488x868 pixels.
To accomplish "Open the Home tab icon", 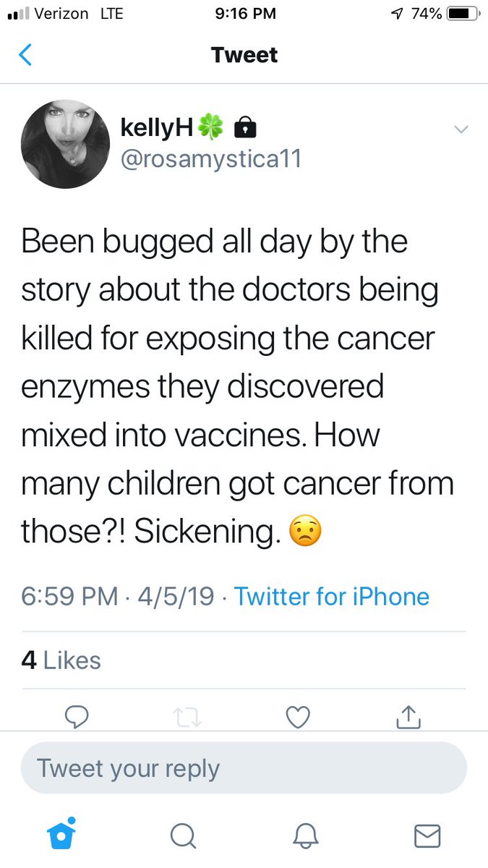I will click(x=62, y=835).
